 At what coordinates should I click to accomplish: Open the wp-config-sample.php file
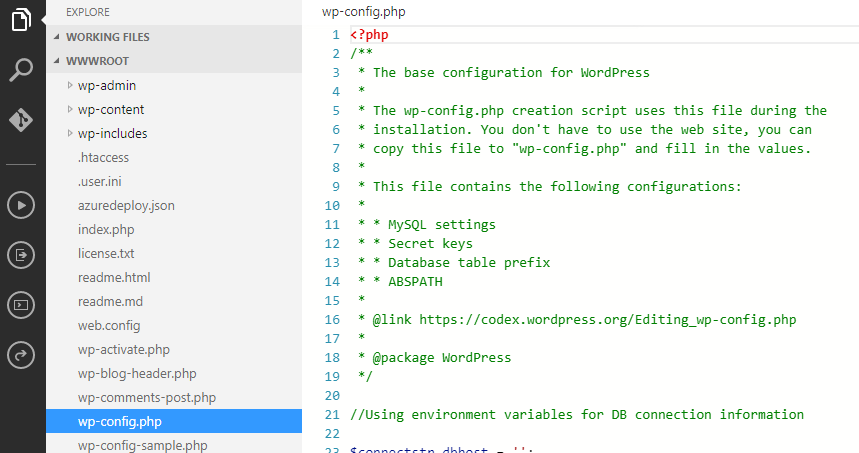142,445
